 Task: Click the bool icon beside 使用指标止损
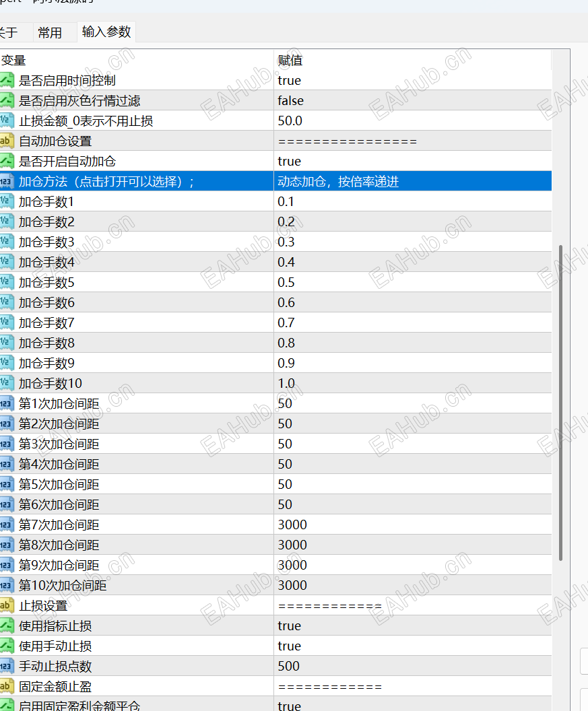coord(7,625)
